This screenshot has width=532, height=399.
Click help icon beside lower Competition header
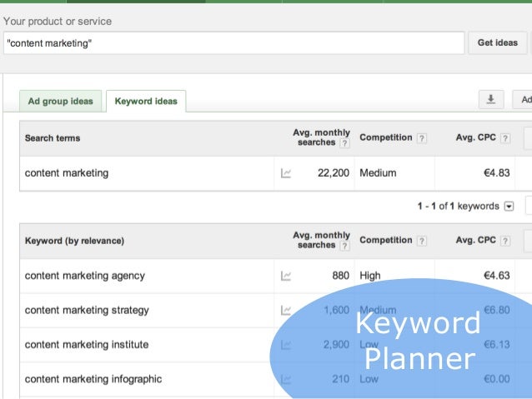(422, 241)
